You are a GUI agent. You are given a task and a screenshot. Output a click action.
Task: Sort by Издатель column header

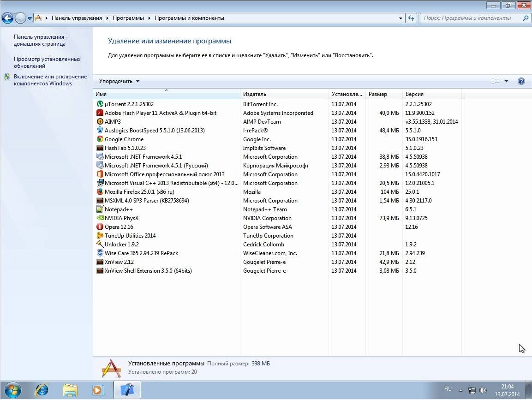point(284,94)
